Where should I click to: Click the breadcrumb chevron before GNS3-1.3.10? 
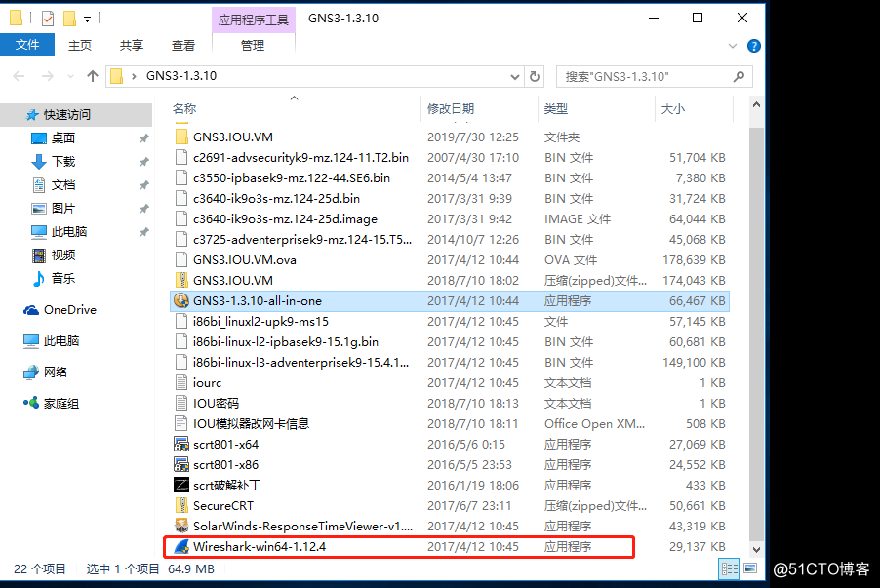[x=134, y=76]
